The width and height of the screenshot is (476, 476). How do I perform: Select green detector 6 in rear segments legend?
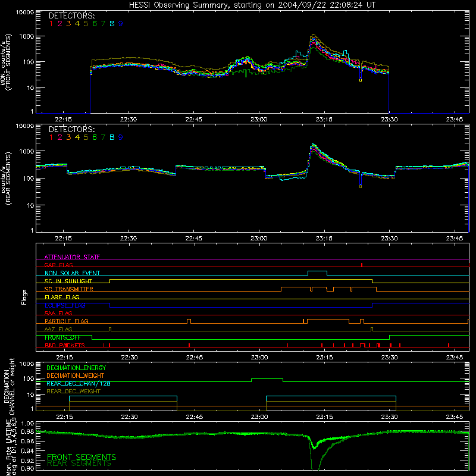coord(95,137)
